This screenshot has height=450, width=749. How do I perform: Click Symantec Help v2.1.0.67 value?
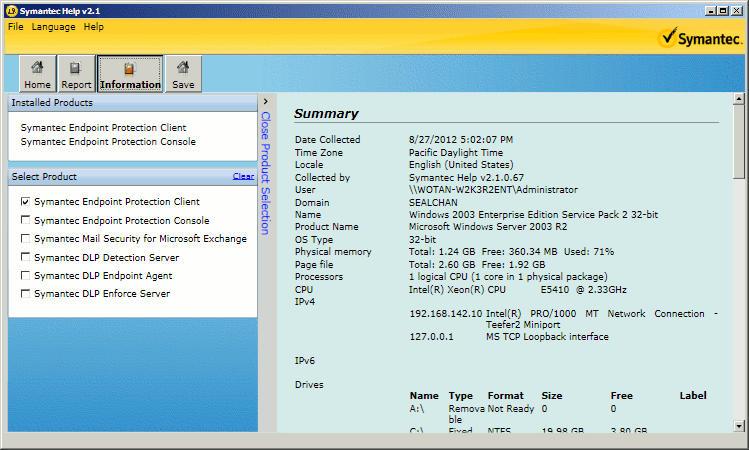466,178
